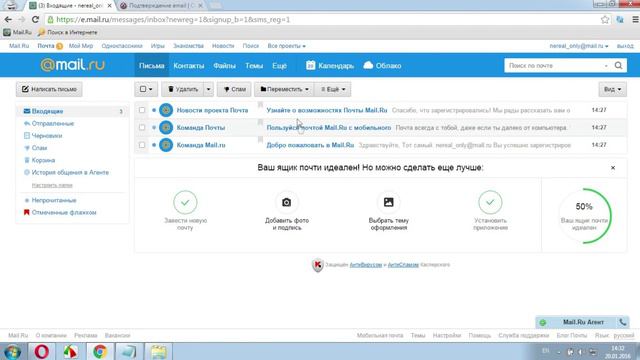640x360 pixels.
Task: Show Непрочитанные messages
Action: [x=54, y=200]
